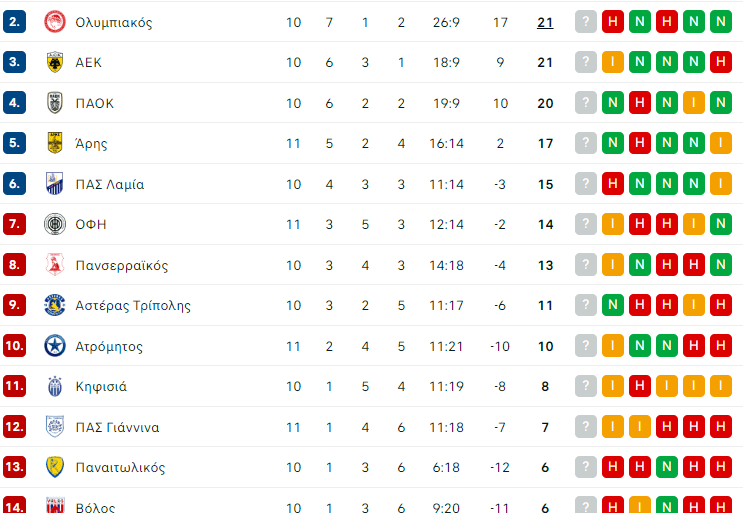Click the ΠΑΣ Γιάννινα team name
747x513 pixels.
point(117,427)
